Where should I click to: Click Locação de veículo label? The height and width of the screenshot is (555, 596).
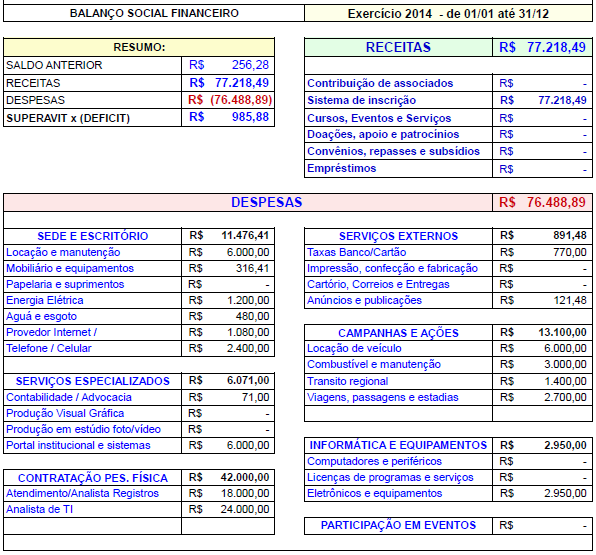tap(354, 348)
